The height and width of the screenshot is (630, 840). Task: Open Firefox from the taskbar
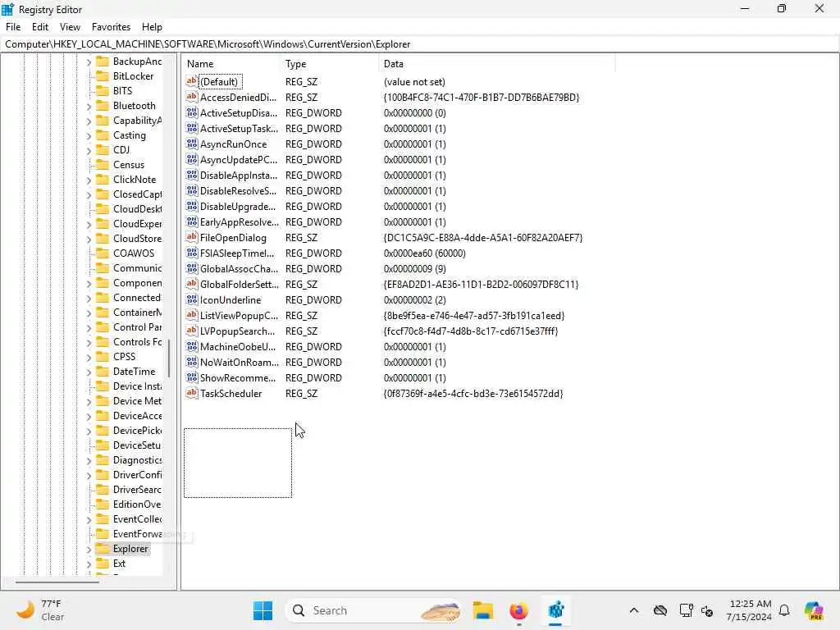click(x=518, y=610)
